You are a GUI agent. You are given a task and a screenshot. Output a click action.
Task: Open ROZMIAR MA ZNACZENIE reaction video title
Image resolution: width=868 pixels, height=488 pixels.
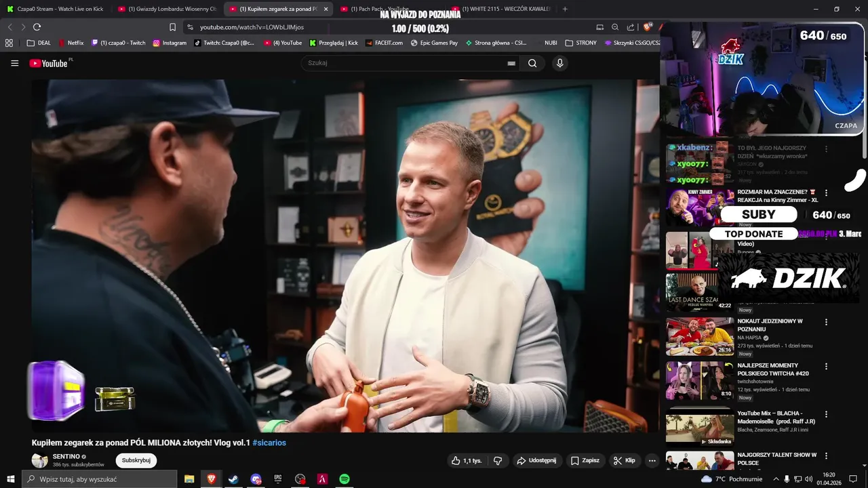(x=777, y=196)
